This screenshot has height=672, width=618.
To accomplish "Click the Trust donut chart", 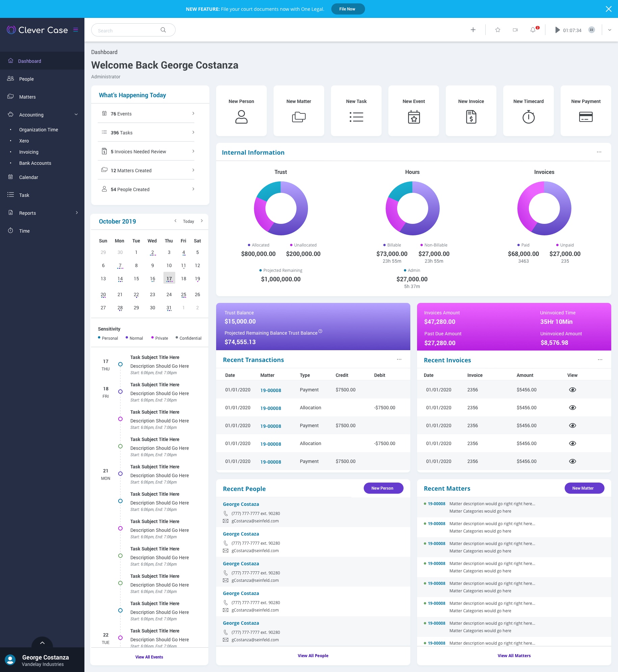I will (x=281, y=208).
